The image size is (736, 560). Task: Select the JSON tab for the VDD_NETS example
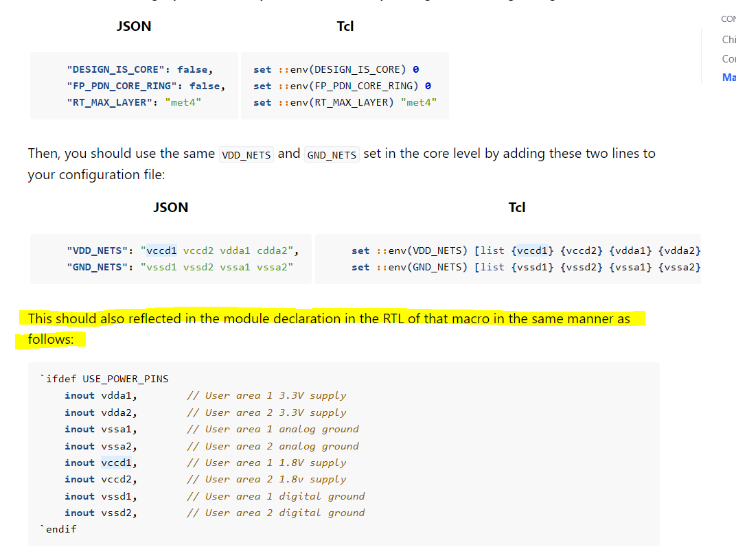click(x=170, y=207)
